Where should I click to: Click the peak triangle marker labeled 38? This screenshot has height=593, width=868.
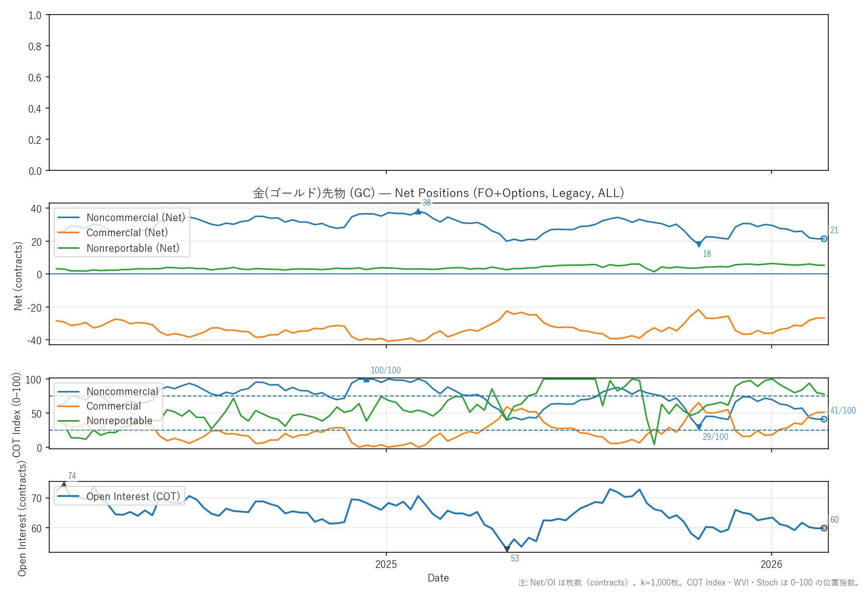tap(418, 212)
